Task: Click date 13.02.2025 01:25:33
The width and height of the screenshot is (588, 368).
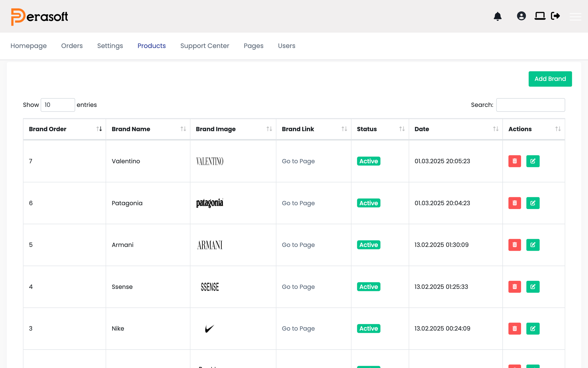Action: pyautogui.click(x=441, y=287)
